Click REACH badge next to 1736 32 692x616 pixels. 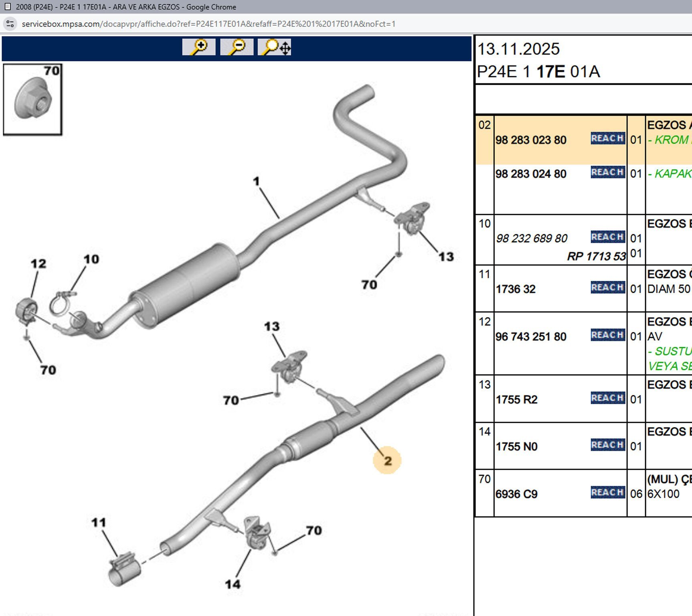click(607, 288)
